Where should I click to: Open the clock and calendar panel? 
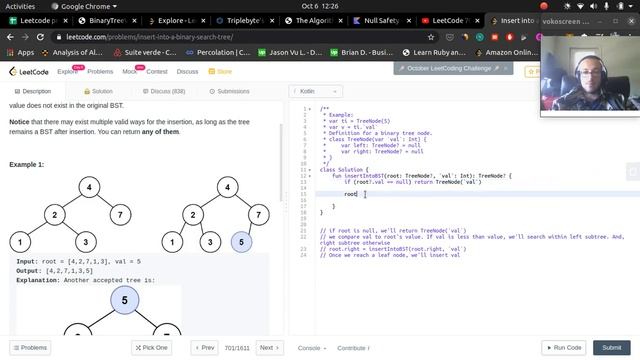[320, 6]
